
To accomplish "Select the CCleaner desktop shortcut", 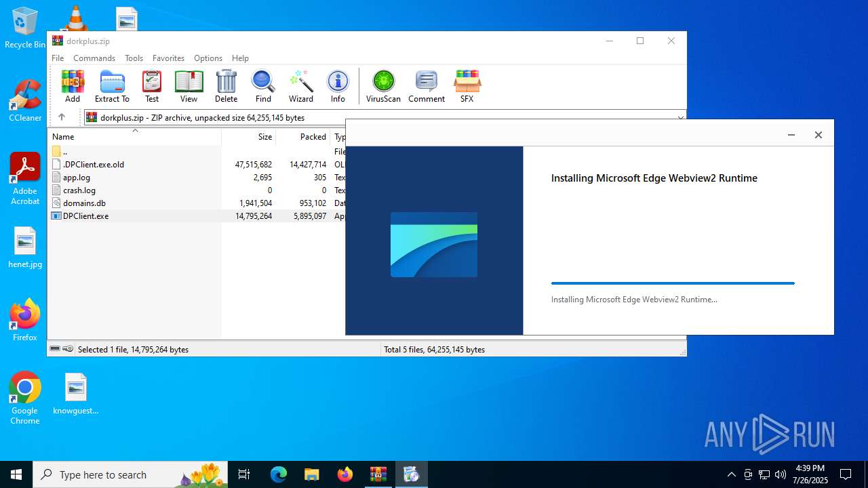I will pyautogui.click(x=25, y=101).
